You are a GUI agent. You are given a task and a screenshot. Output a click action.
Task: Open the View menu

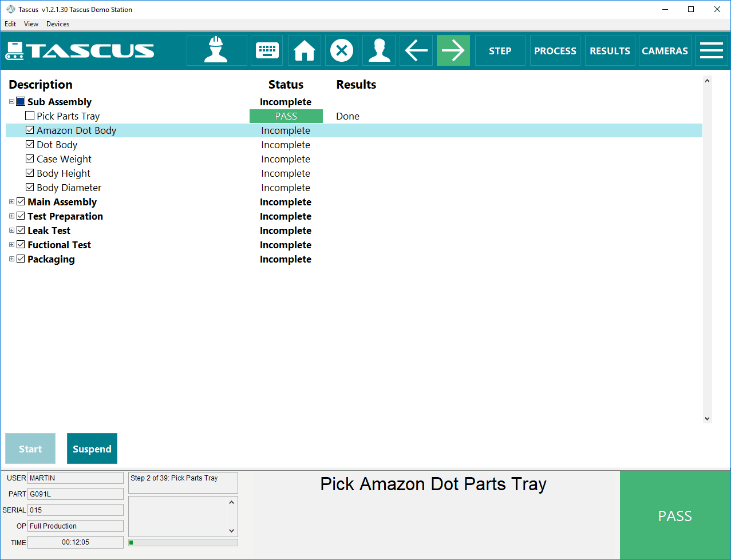(x=31, y=24)
